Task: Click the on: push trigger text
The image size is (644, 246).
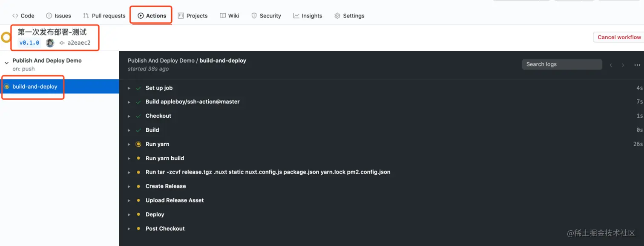Action: click(23, 69)
